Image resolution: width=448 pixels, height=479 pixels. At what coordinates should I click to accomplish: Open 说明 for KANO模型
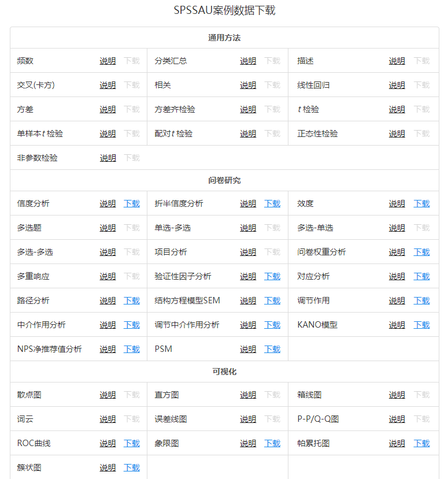[x=397, y=325]
